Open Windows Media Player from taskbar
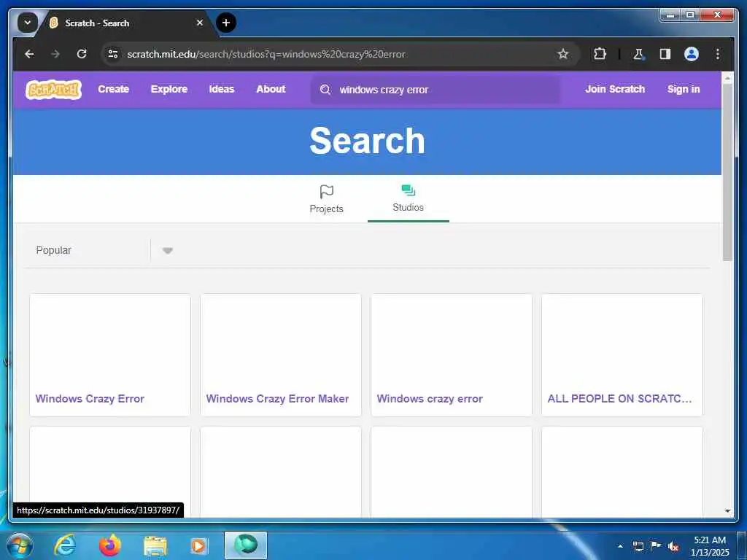 199,545
